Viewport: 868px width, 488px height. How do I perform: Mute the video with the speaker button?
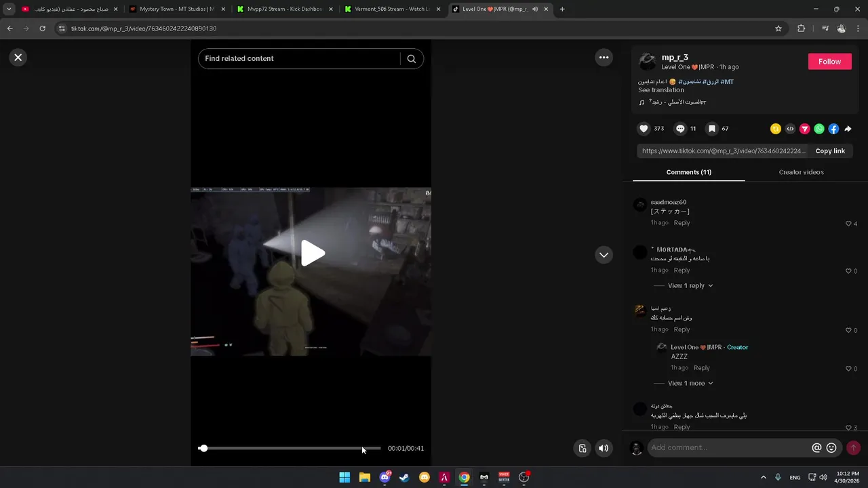(603, 448)
